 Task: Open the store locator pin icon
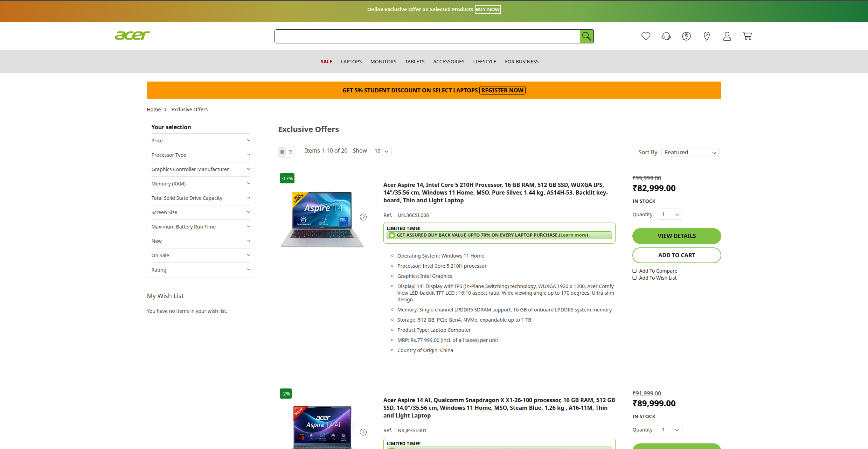(707, 36)
